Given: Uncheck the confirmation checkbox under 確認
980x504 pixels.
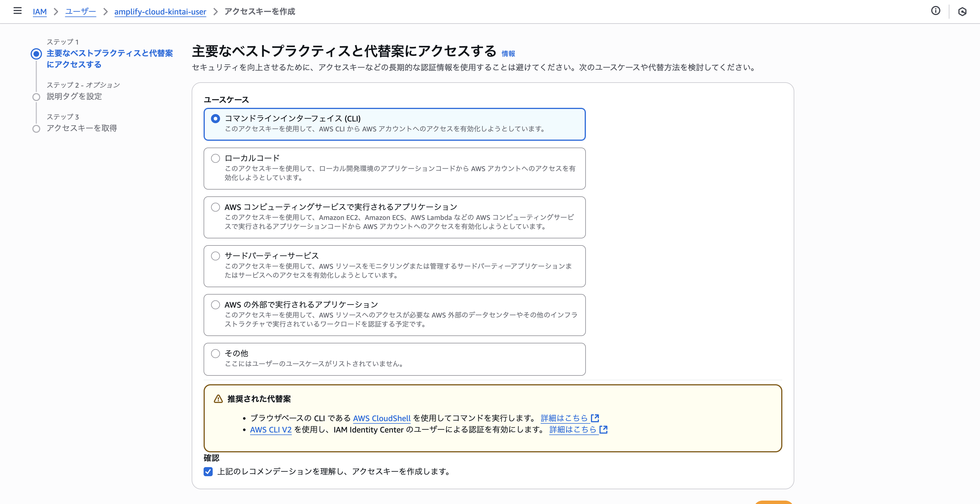Looking at the screenshot, I should pyautogui.click(x=208, y=472).
